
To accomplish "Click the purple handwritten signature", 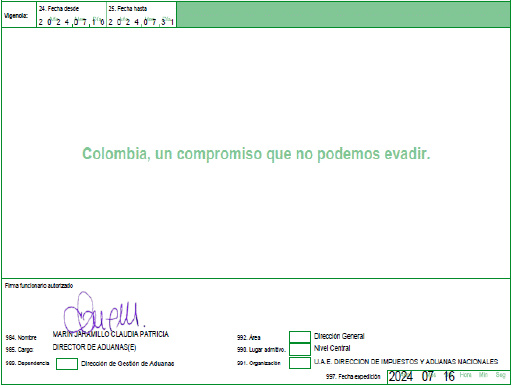I will [103, 313].
